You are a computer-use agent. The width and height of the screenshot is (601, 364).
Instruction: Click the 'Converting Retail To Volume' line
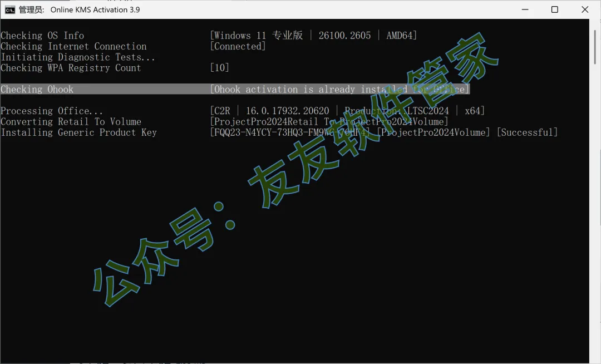click(71, 121)
